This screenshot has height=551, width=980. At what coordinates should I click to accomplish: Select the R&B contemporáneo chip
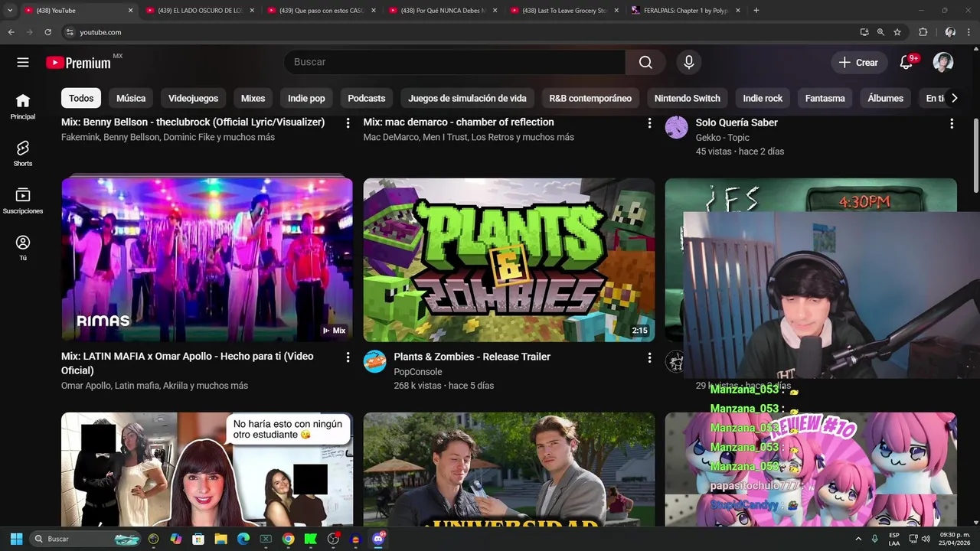590,98
